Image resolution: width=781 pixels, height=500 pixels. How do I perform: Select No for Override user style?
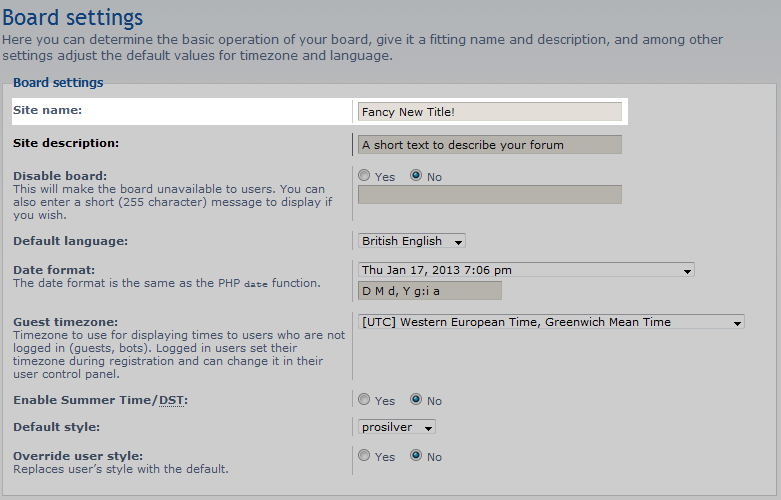(x=416, y=456)
